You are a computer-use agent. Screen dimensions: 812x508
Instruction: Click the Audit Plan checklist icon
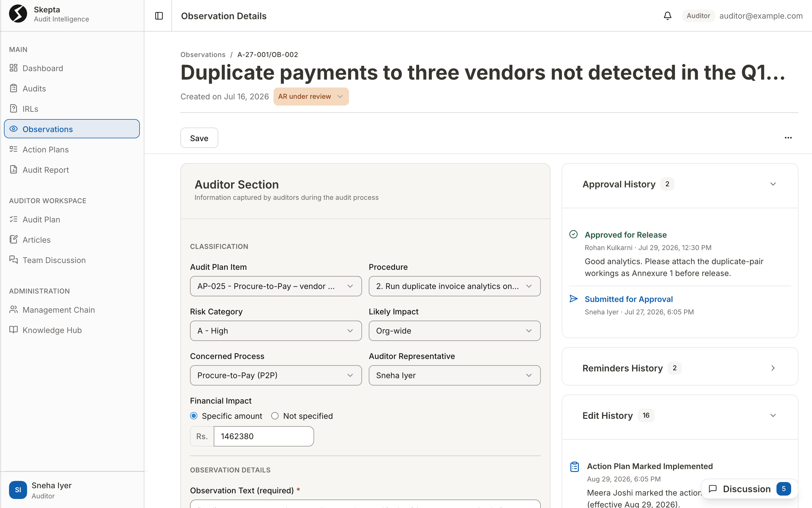tap(14, 219)
